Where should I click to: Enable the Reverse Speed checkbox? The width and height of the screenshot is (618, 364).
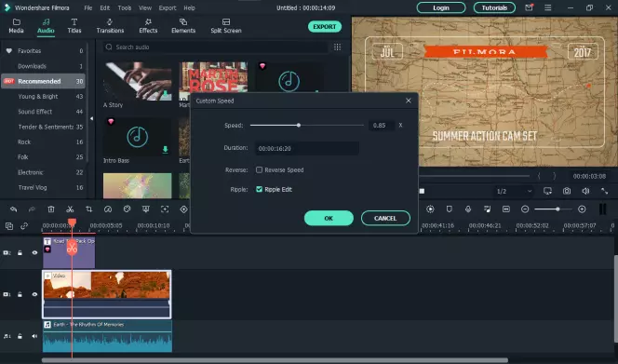coord(259,170)
